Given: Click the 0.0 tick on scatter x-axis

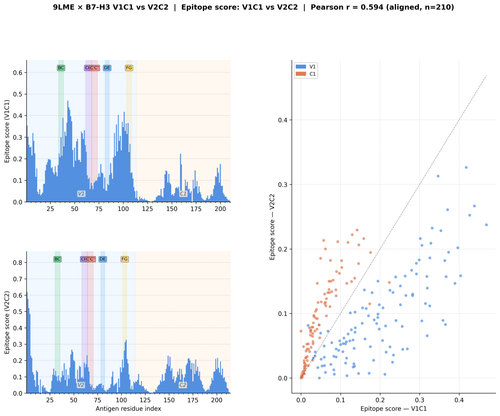Looking at the screenshot, I should 301,400.
